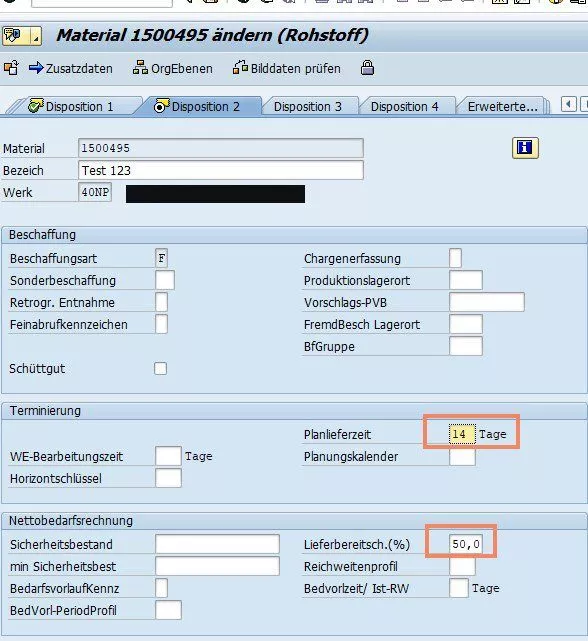
Task: Click the Zusatzdaten arrow button
Action: pos(70,68)
